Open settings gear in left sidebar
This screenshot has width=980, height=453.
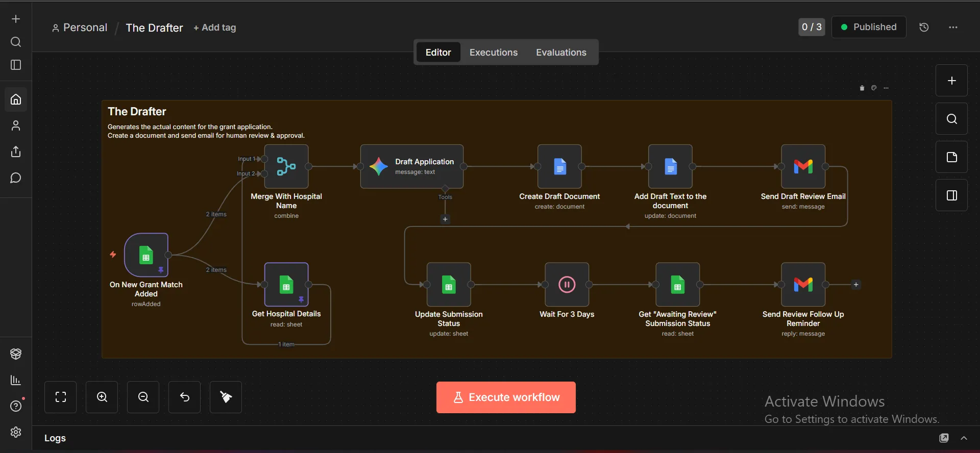click(16, 432)
